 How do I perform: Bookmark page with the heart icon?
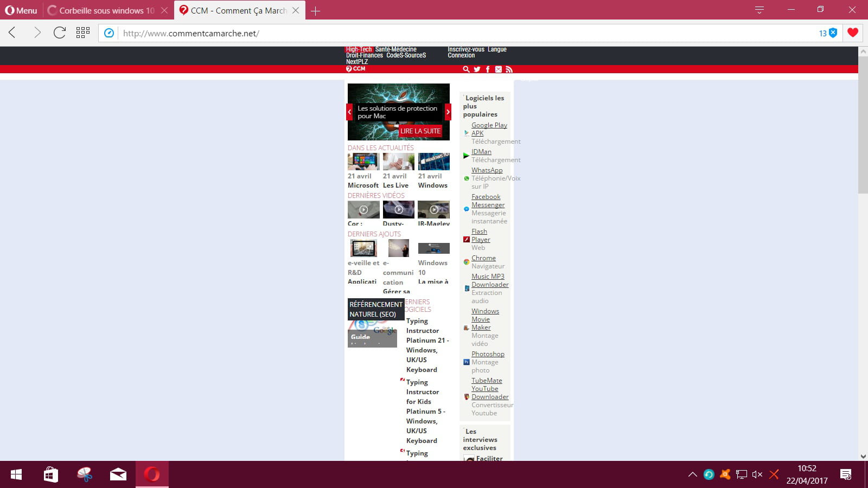(853, 33)
